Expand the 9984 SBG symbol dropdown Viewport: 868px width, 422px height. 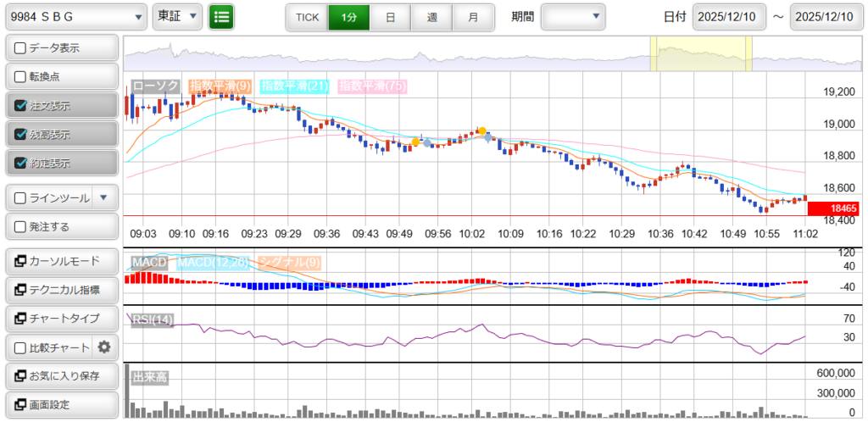click(x=75, y=16)
